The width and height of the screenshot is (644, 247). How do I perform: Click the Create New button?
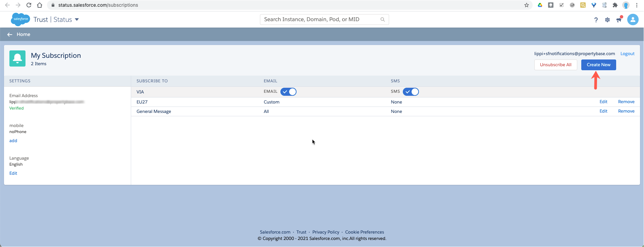click(598, 65)
